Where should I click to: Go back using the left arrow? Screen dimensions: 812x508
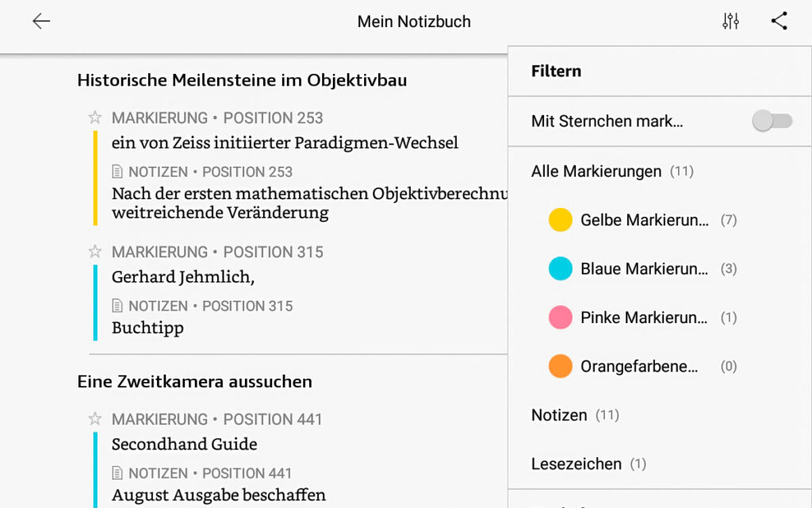[41, 21]
